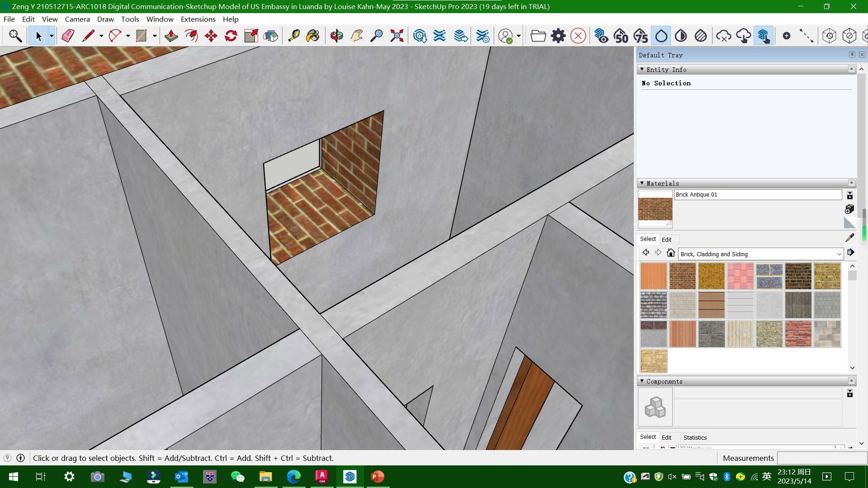Image resolution: width=868 pixels, height=488 pixels.
Task: Switch to Edit tab in Materials
Action: 666,239
